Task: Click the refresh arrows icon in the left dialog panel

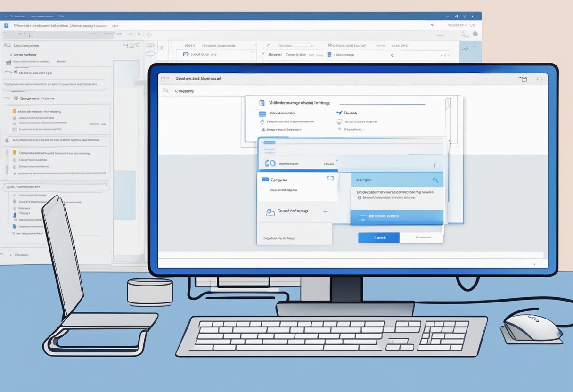Action: (x=330, y=178)
